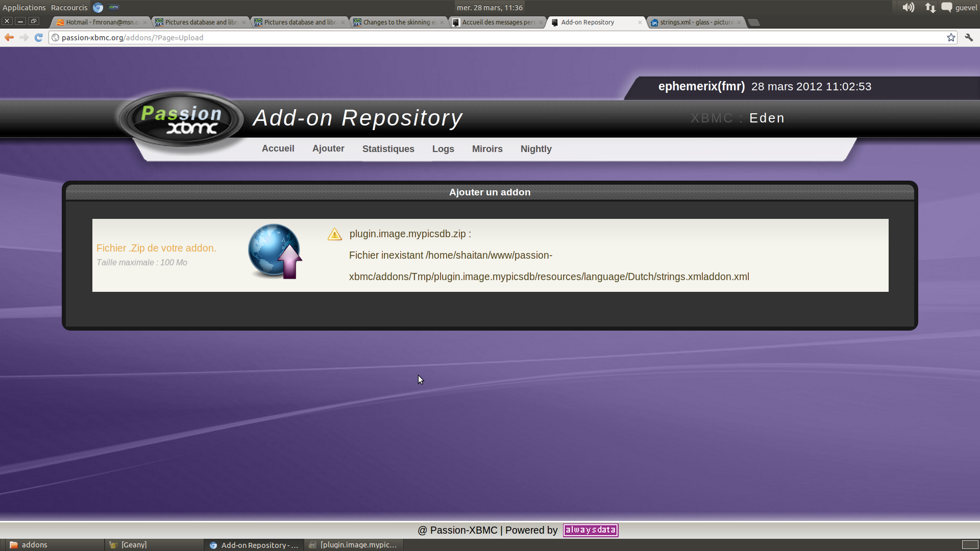Open the Statistiques page link
The width and height of the screenshot is (980, 551).
point(388,149)
